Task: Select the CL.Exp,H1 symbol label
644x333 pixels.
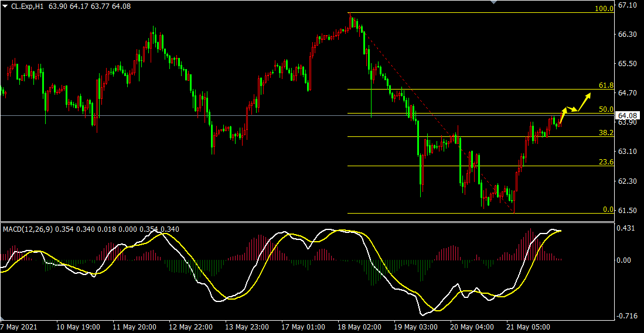Action: pos(27,6)
